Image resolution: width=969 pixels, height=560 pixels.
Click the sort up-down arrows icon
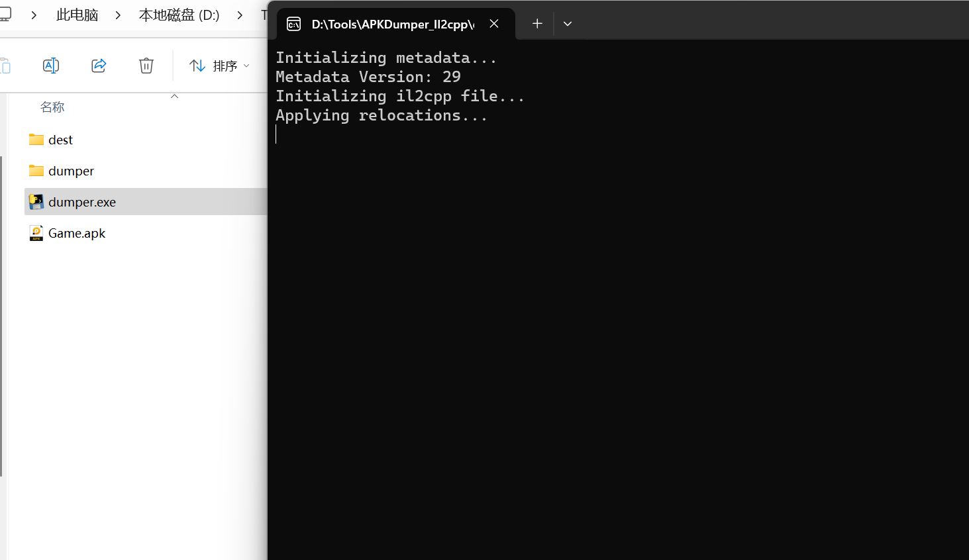tap(197, 66)
